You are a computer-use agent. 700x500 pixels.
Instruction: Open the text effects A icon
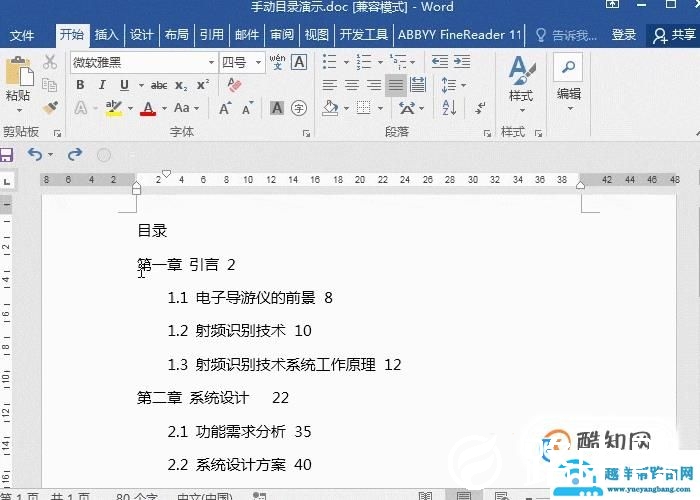(x=81, y=108)
